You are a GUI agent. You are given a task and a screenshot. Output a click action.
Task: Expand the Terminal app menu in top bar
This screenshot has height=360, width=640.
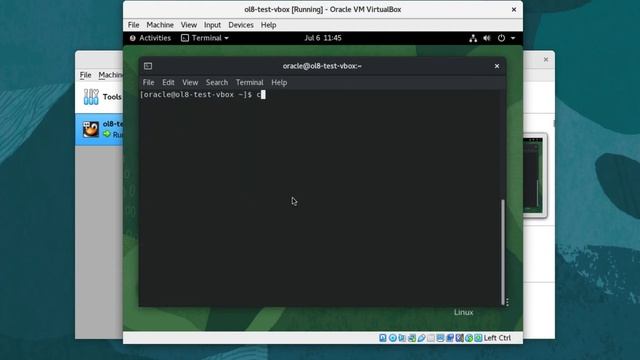[205, 38]
